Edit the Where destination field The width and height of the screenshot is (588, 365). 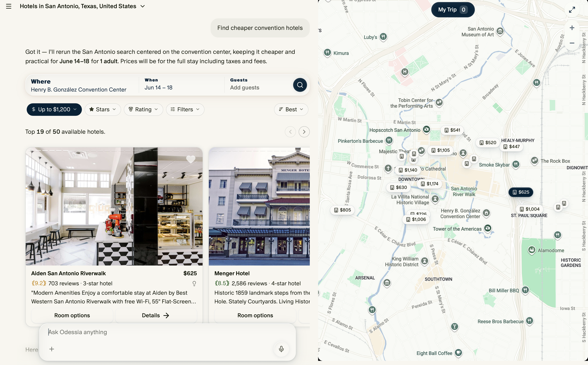tap(83, 85)
